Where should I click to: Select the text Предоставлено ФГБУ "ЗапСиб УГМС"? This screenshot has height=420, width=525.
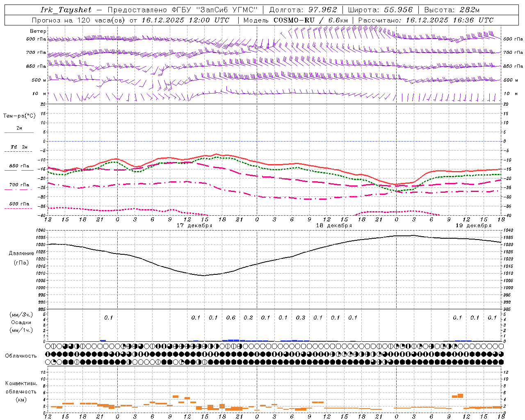point(183,10)
